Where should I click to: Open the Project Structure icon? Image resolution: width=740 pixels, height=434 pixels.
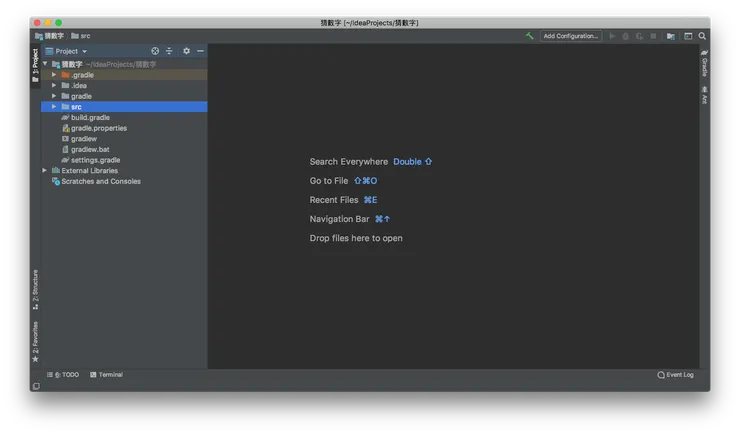[x=670, y=36]
